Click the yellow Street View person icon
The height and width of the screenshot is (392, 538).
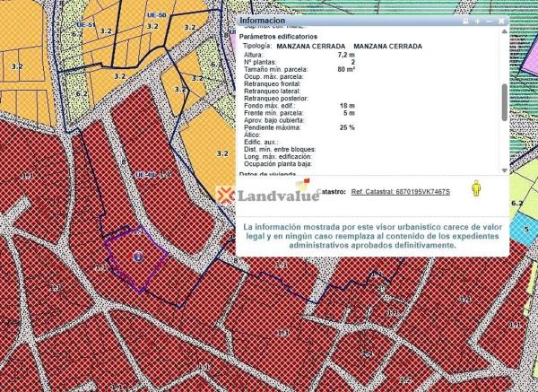477,189
